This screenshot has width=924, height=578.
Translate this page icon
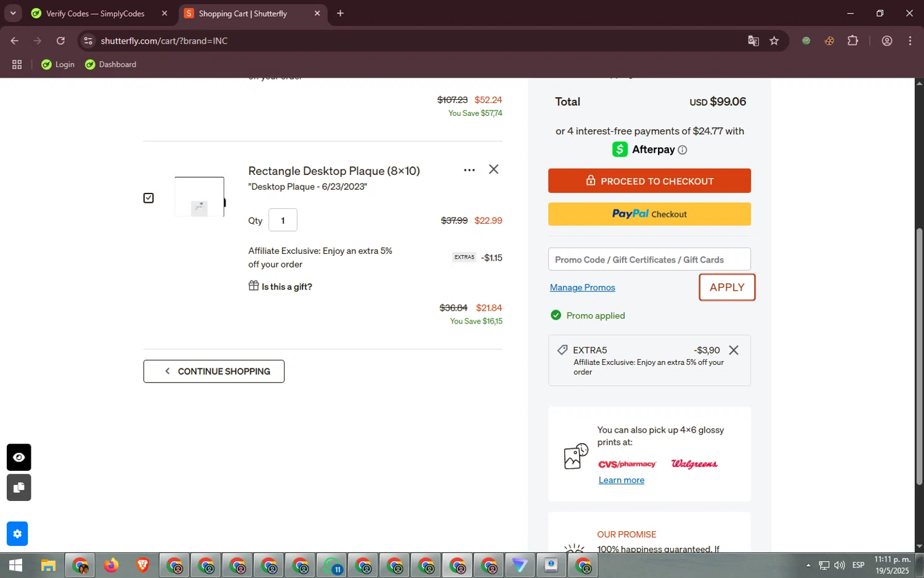(753, 41)
